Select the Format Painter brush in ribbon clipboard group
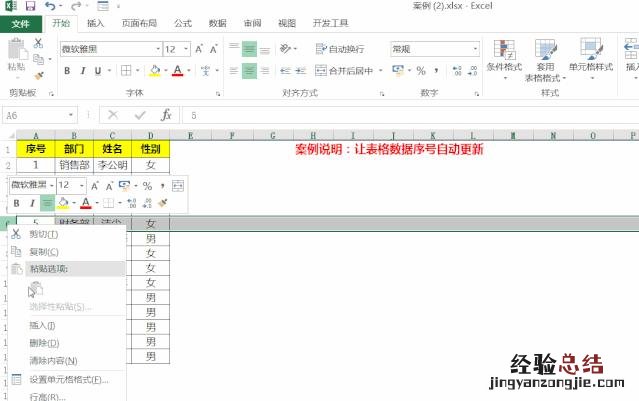 point(39,75)
